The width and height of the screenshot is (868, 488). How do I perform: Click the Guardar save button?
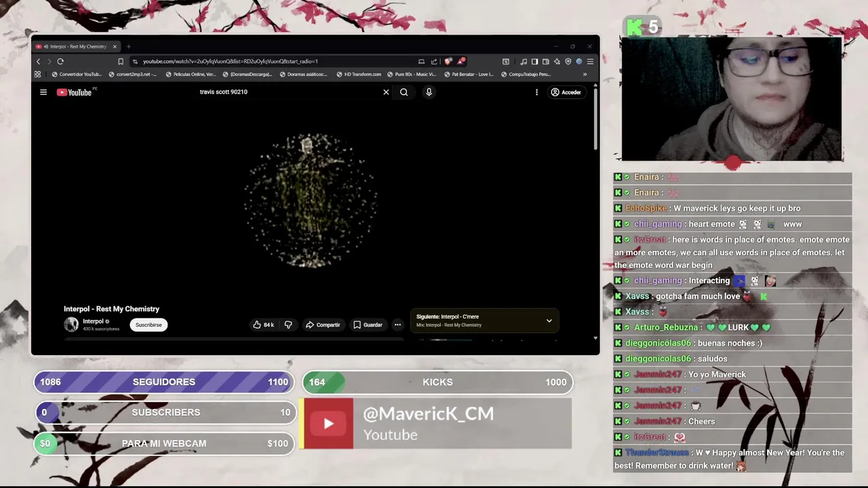point(368,325)
